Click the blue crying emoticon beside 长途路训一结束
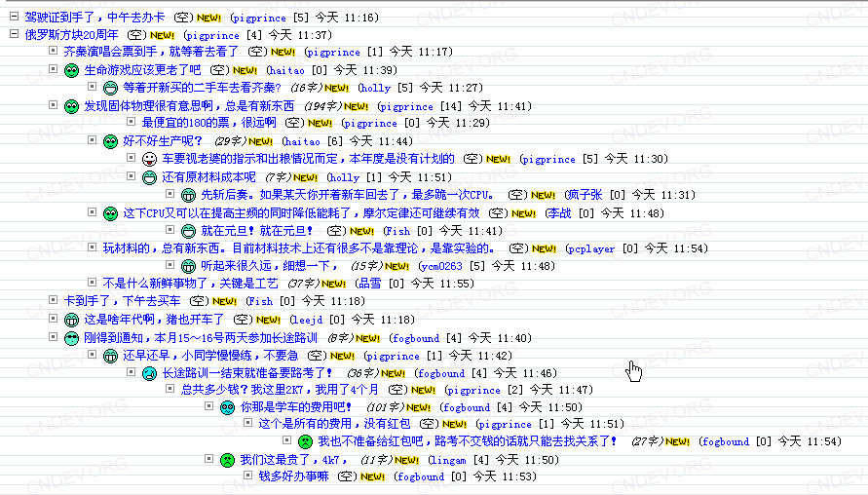 (149, 374)
